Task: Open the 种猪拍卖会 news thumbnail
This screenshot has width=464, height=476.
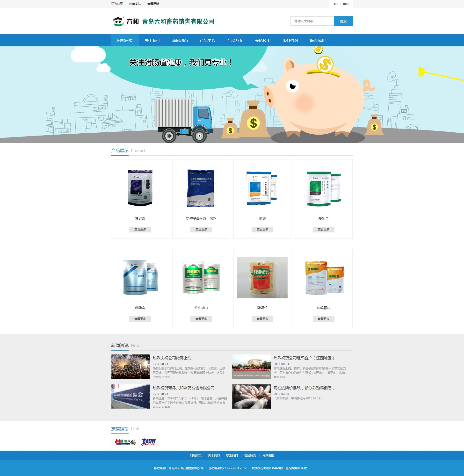Action: tap(131, 396)
